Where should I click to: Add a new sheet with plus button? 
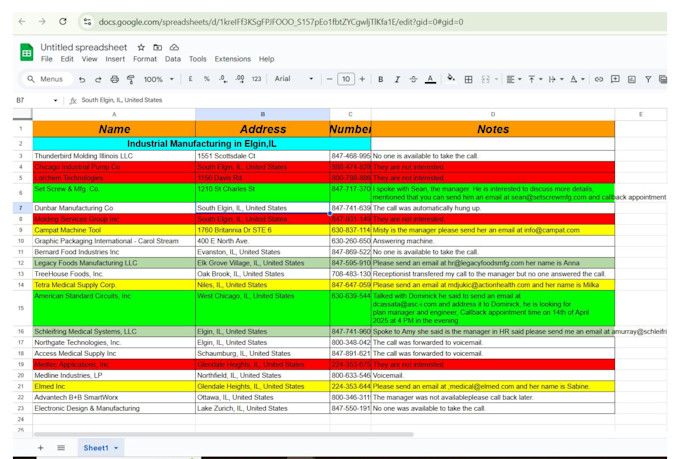[40, 448]
